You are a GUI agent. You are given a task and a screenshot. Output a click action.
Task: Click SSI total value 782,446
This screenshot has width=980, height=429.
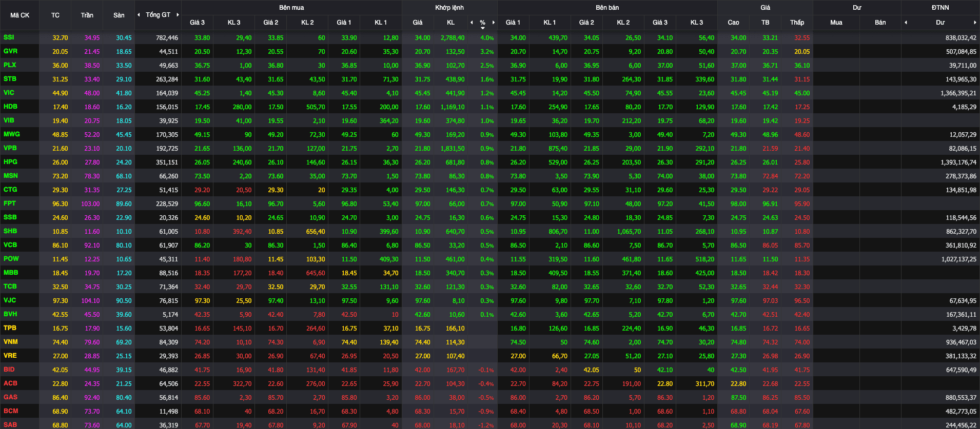click(167, 38)
